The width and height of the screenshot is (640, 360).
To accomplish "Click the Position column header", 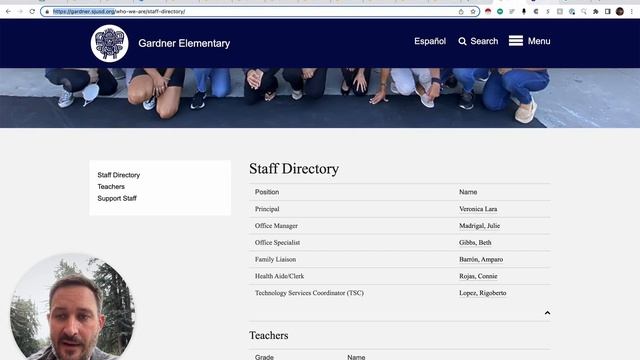I will point(267,192).
